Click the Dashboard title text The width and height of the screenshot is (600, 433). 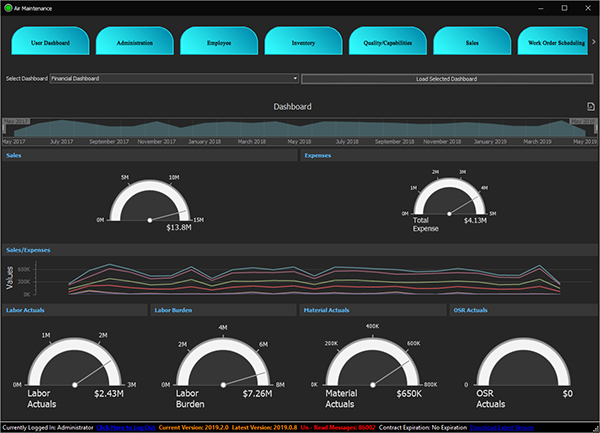click(x=292, y=107)
